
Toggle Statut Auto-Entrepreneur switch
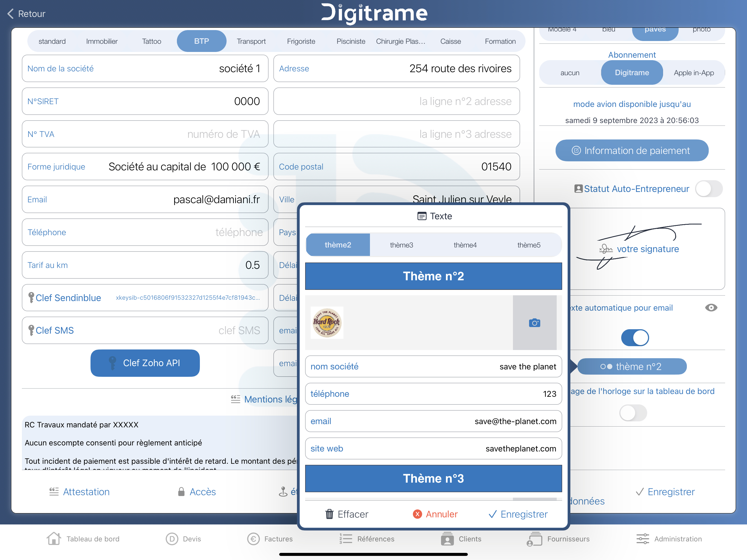[x=709, y=189]
